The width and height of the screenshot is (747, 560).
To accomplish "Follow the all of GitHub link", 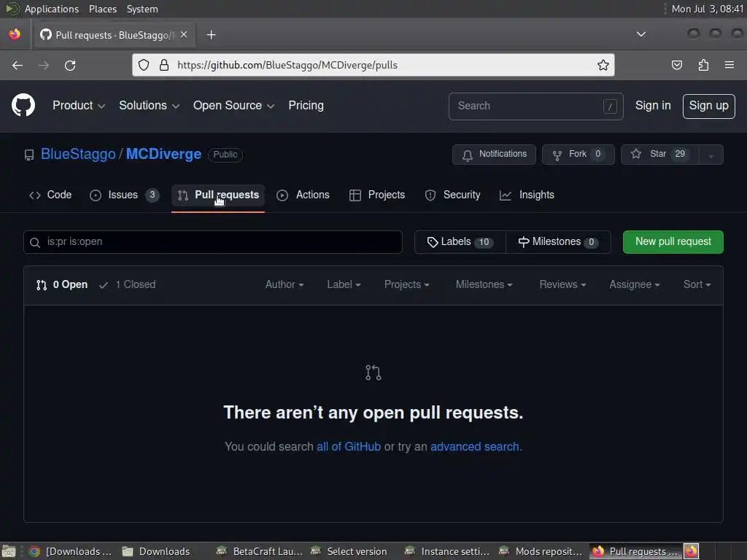I will pos(349,447).
